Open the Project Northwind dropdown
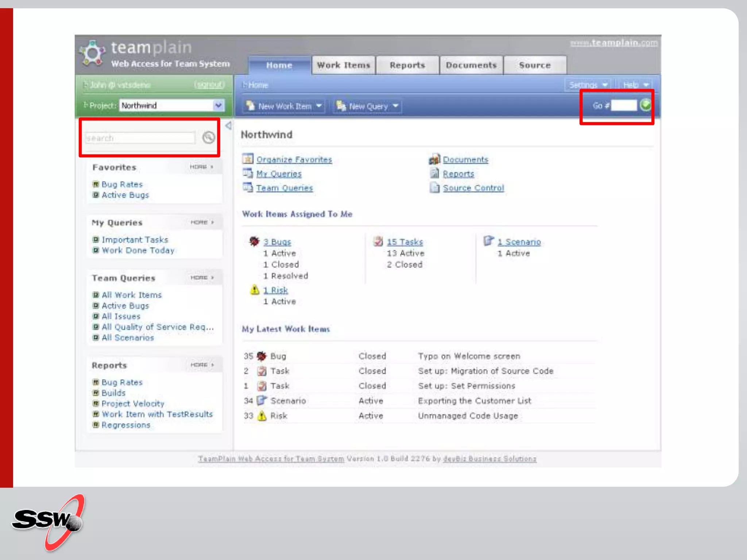Screen dimensions: 747x560 (218, 105)
